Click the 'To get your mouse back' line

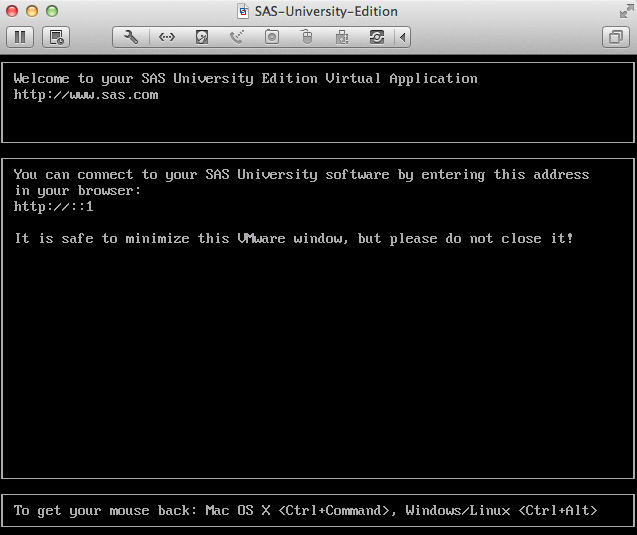pyautogui.click(x=306, y=510)
